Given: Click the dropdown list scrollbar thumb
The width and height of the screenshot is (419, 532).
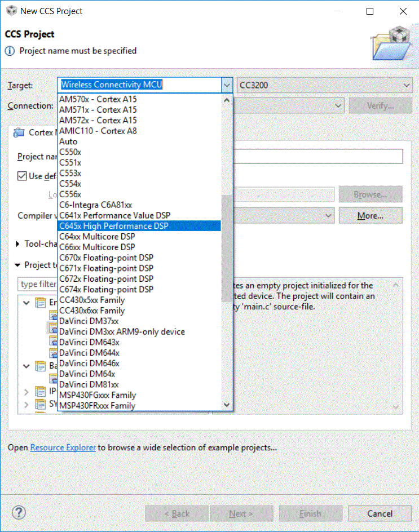Looking at the screenshot, I should 227,249.
